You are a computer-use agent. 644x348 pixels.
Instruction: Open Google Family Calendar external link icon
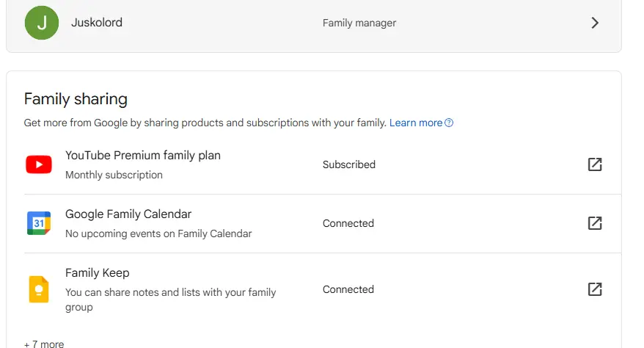click(595, 223)
